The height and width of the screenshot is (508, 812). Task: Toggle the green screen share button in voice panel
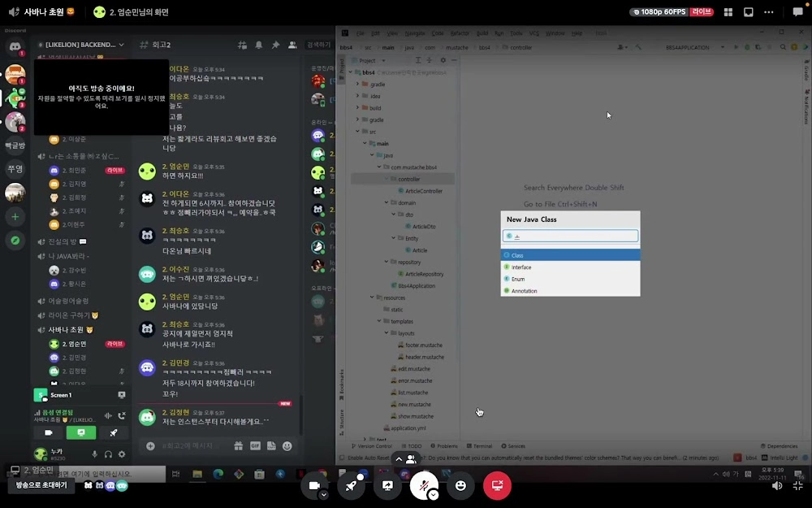80,432
